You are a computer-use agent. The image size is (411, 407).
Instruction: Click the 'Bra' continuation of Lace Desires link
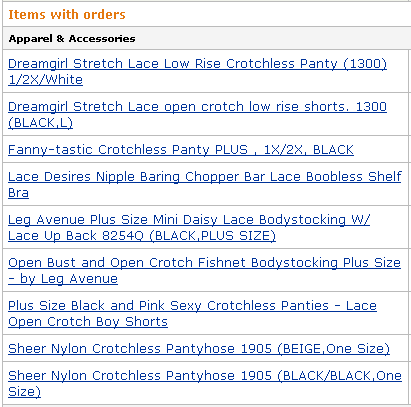(x=18, y=193)
